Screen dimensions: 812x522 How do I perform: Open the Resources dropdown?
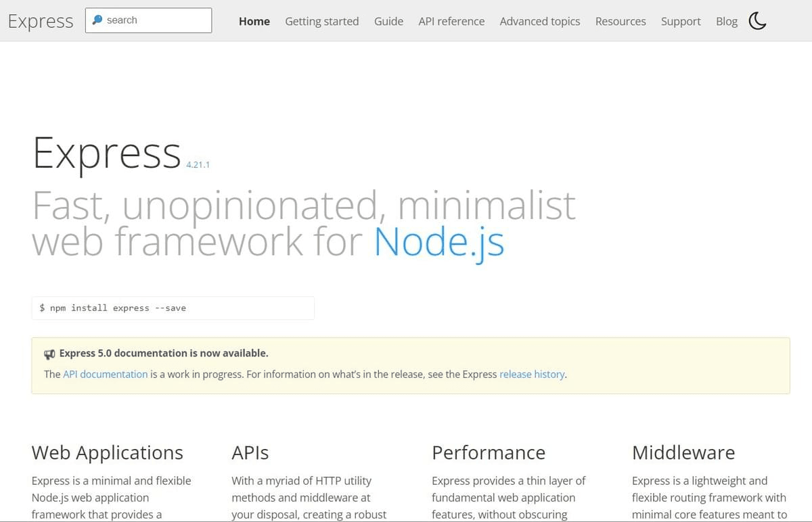click(x=620, y=21)
